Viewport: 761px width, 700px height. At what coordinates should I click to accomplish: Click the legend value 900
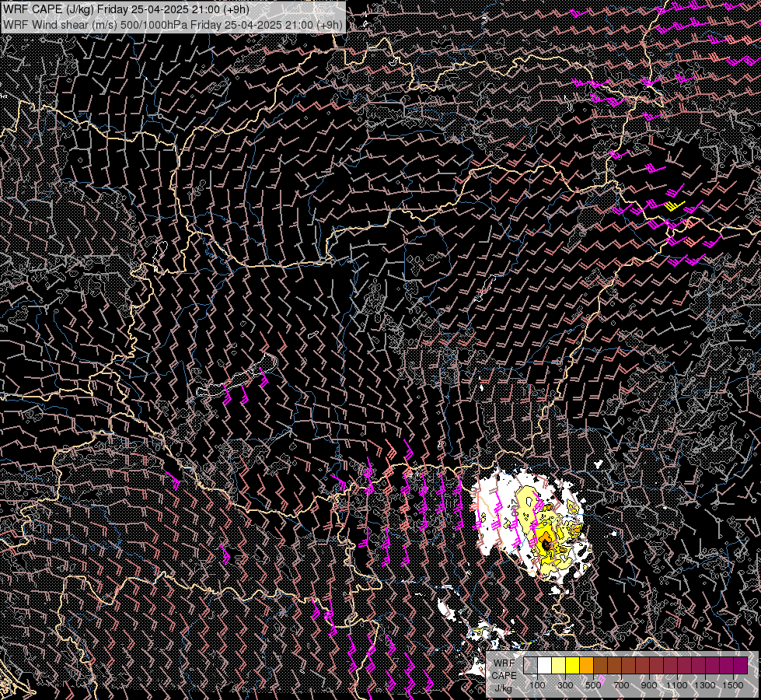click(x=649, y=685)
